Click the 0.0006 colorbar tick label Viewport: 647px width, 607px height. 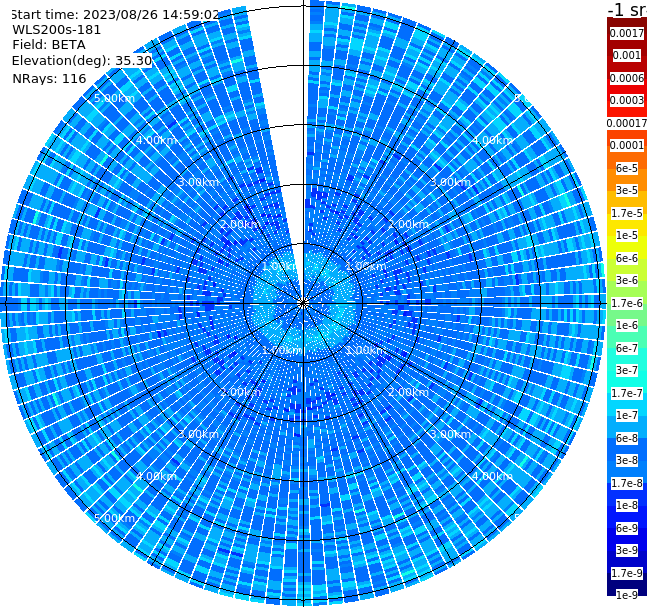(x=627, y=78)
